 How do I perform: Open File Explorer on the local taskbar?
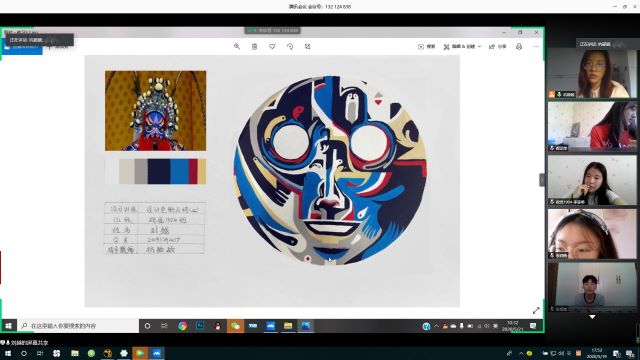pyautogui.click(x=75, y=353)
